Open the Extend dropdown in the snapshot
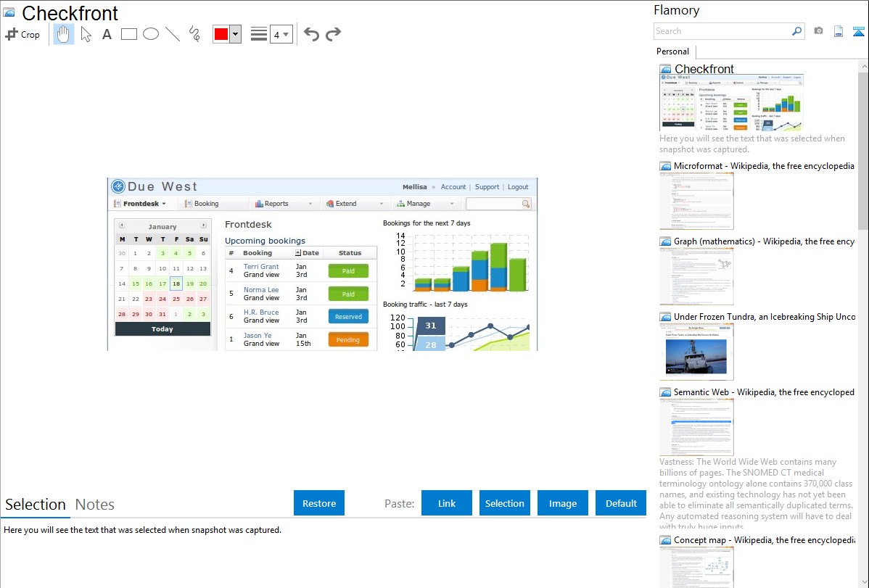Viewport: 869px width, 588px height. (x=355, y=204)
